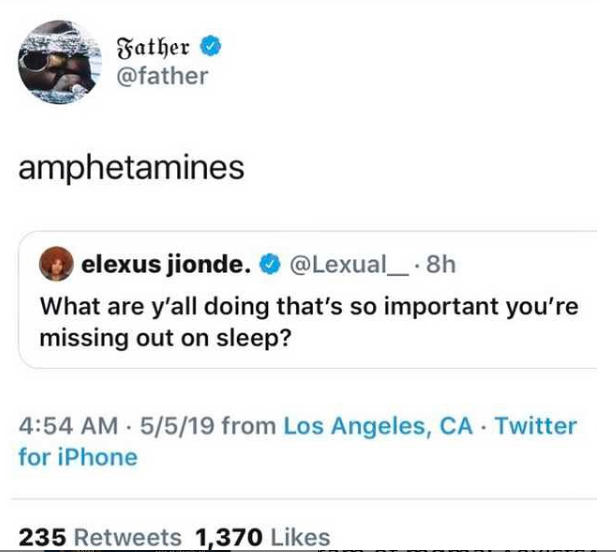Click the elexus jionde display name
Viewport: 616px width, 552px height.
[164, 265]
